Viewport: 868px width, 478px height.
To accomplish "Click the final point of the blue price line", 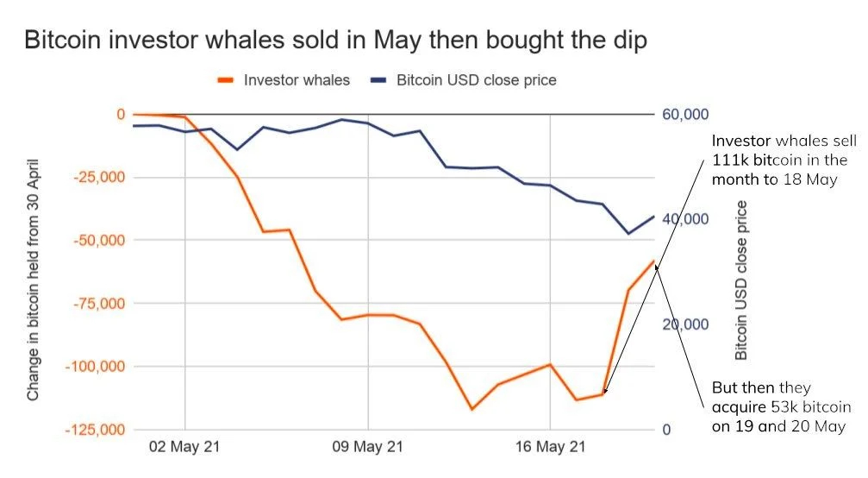I will click(x=654, y=217).
